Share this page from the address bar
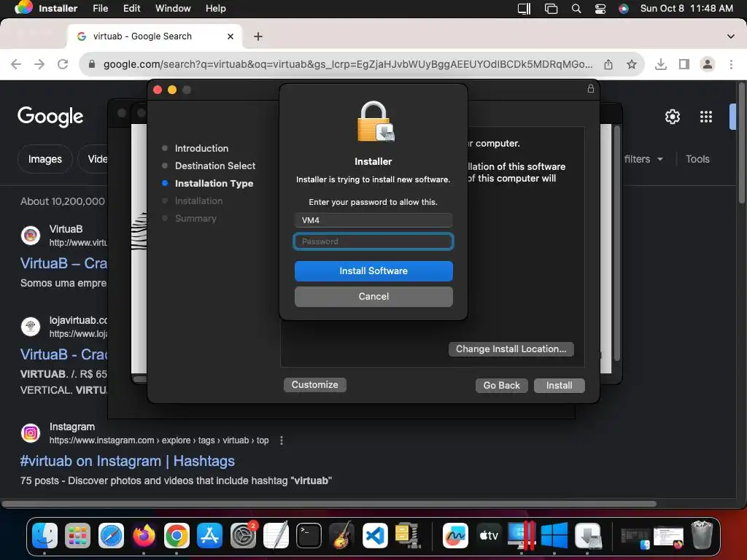The image size is (747, 560). click(608, 64)
